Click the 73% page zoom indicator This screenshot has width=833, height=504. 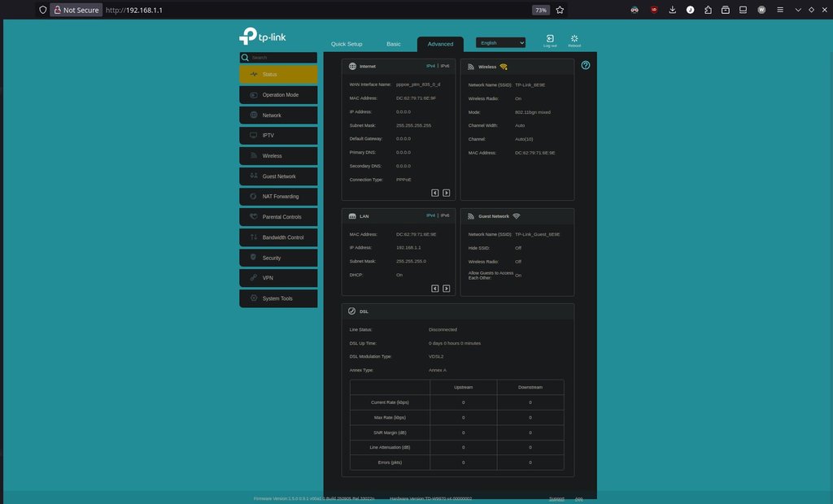coord(540,10)
